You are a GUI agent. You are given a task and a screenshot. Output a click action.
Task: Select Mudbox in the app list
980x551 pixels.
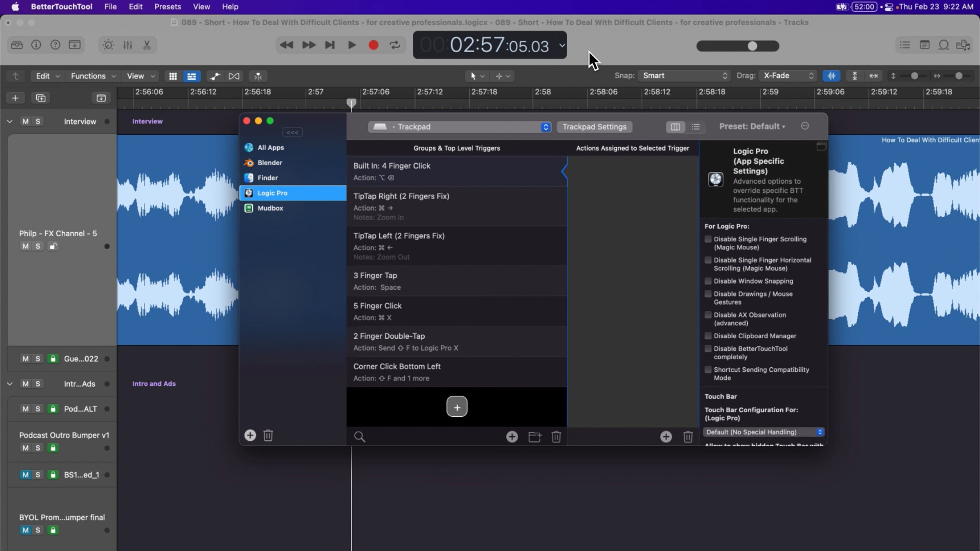[293, 208]
